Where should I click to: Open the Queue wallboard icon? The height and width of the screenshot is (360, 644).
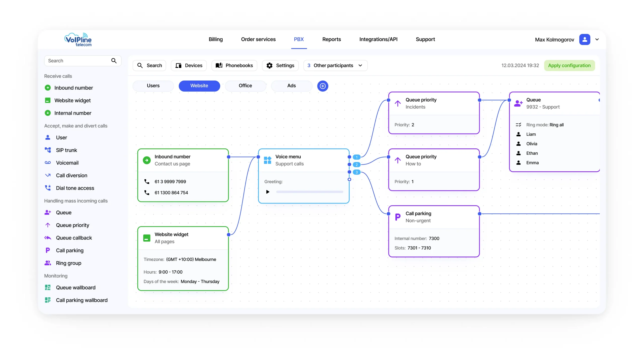pos(48,288)
